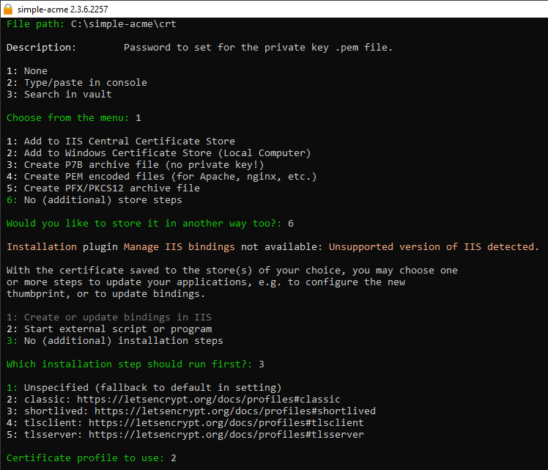
Task: Click the file path 'C:\simple-acme\crt'
Action: [x=123, y=24]
